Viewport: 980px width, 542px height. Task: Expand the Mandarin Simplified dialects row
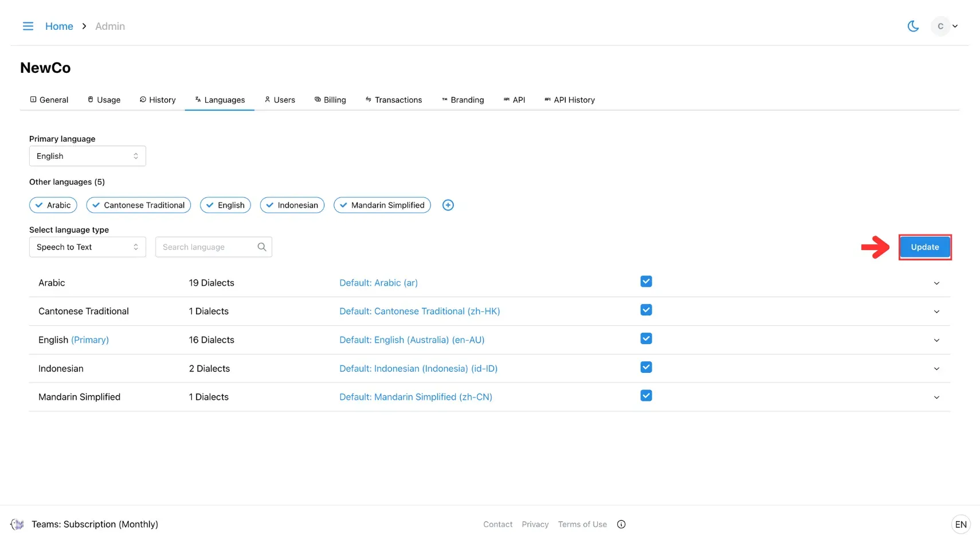(936, 397)
